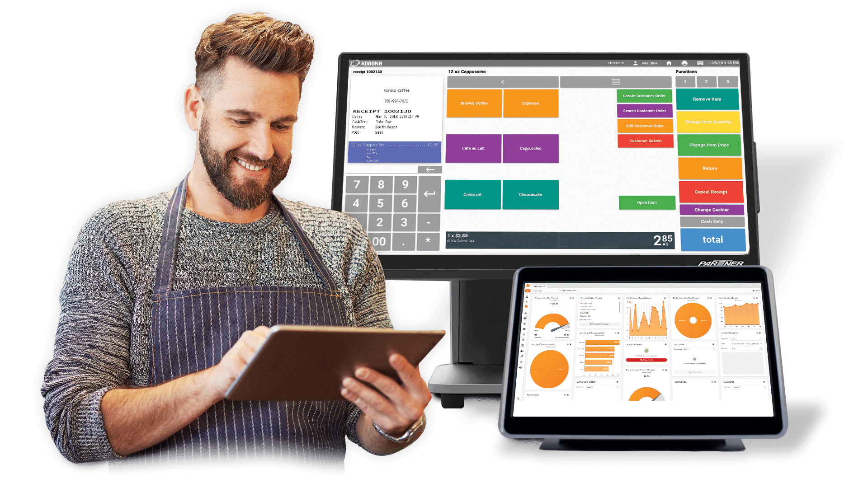The image size is (868, 488).
Task: Toggle 'Change Item Quantity' function
Action: tap(710, 122)
